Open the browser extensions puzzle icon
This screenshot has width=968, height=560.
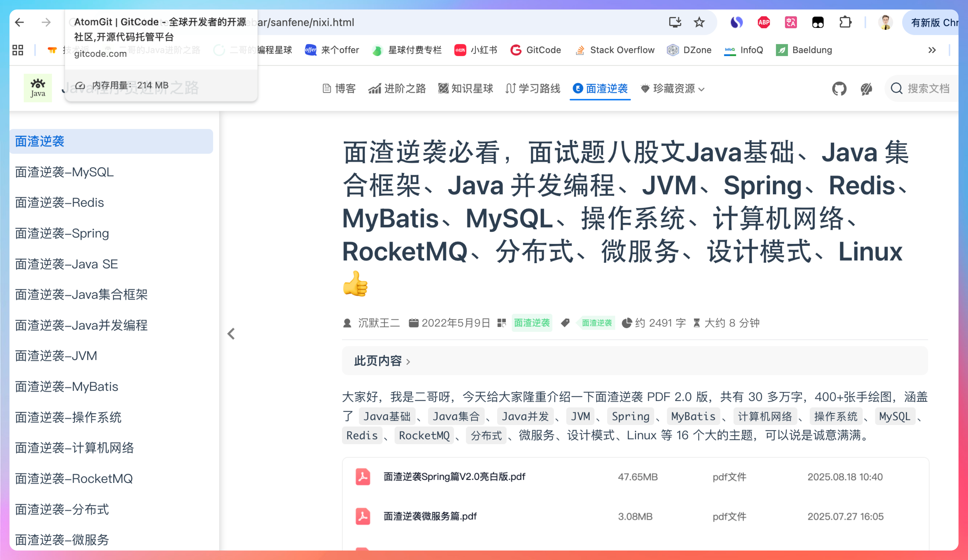(845, 22)
